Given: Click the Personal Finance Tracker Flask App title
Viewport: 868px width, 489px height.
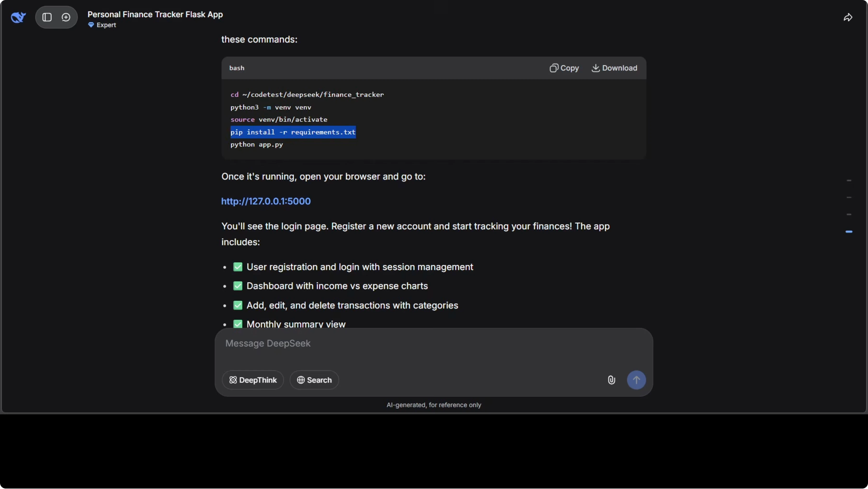Looking at the screenshot, I should [155, 14].
